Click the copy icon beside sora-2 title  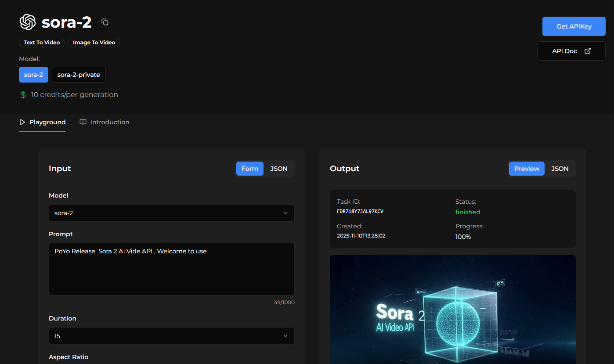(x=105, y=21)
